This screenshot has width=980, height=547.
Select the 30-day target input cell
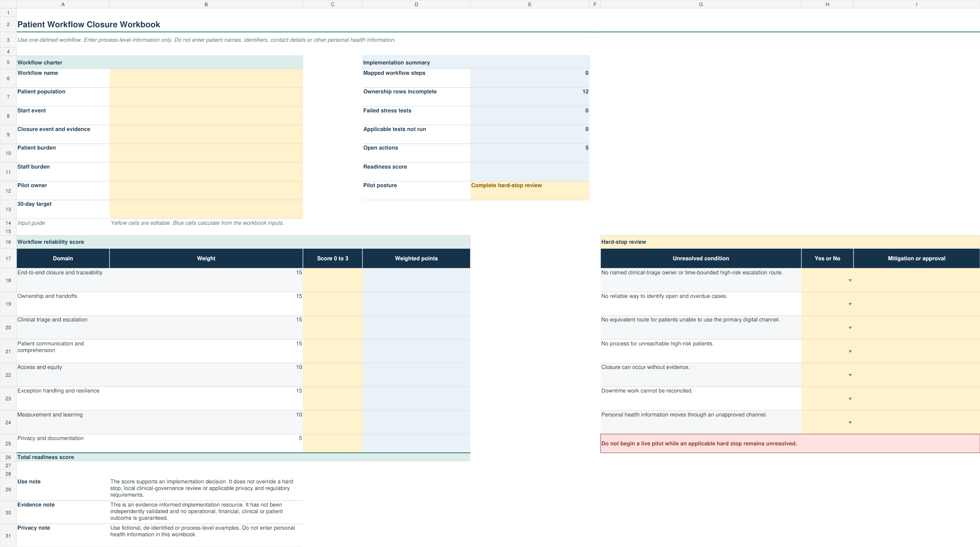206,209
